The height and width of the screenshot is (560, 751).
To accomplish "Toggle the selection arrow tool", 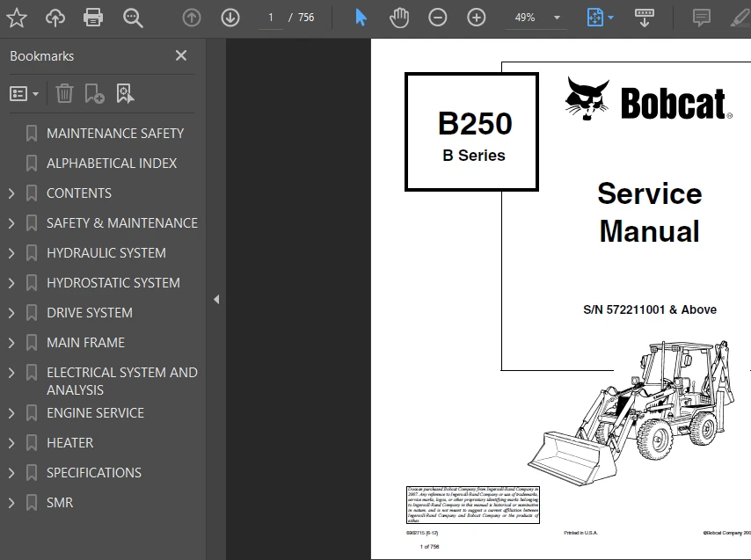I will click(x=361, y=17).
